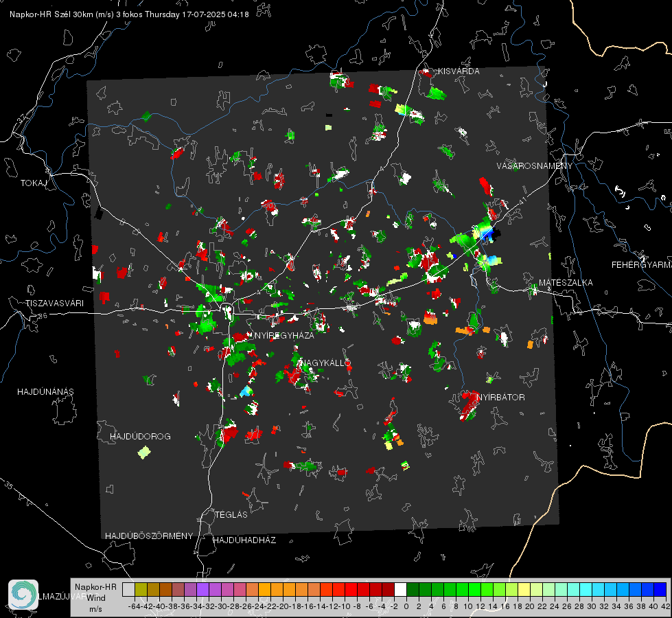The image size is (672, 618).
Task: Select the VÁSÁROSNAMÉNY city label
Action: click(535, 165)
